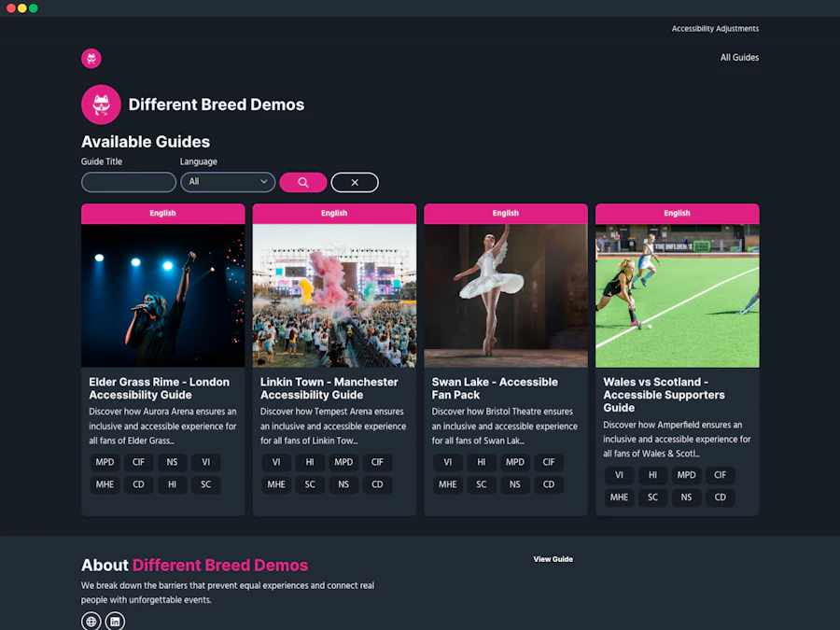Viewport: 840px width, 630px height.
Task: Go to All Guides
Action: pos(739,57)
